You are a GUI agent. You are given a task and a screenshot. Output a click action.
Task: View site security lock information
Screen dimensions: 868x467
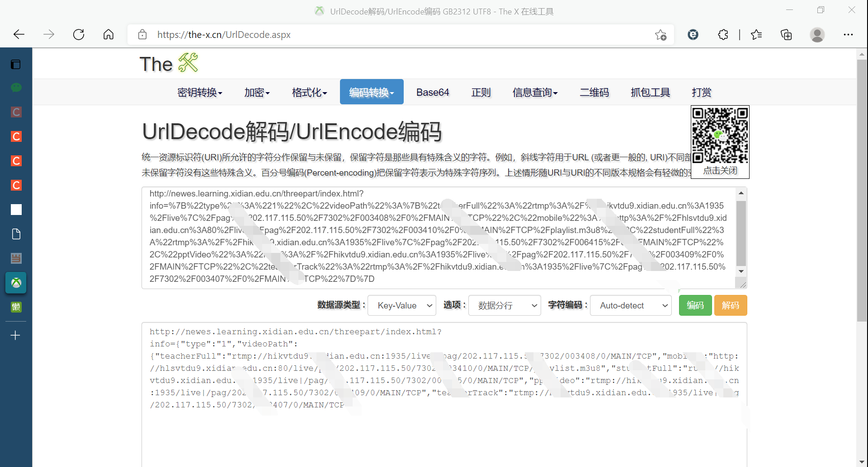point(142,34)
